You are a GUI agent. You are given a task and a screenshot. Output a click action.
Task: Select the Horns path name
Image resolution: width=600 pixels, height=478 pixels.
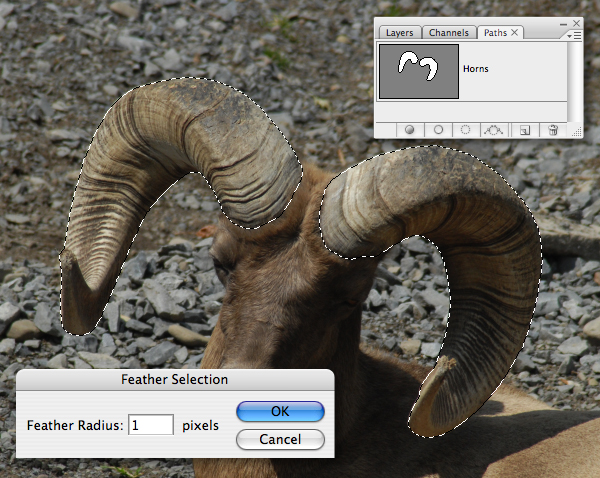(476, 69)
